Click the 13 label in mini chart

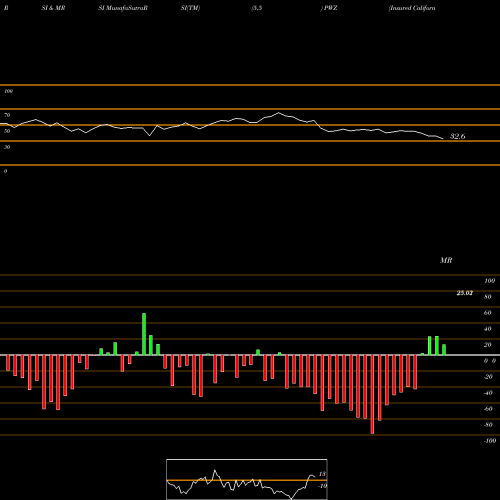322,474
